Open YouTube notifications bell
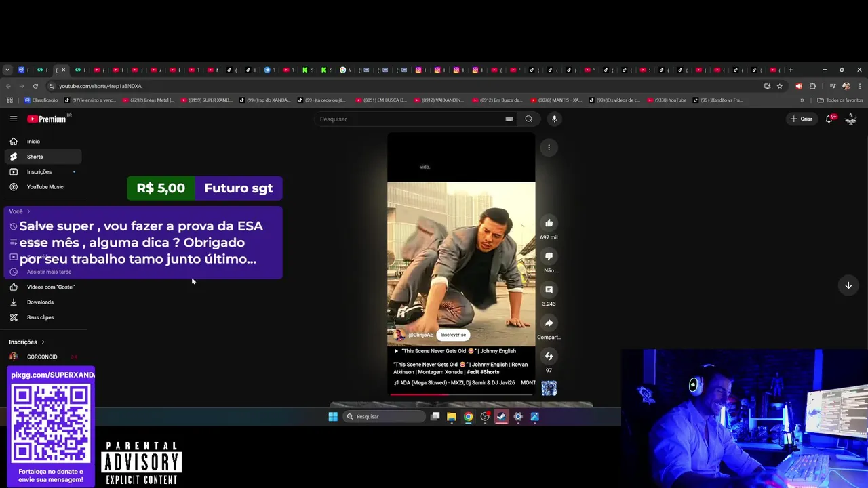868x488 pixels. pyautogui.click(x=829, y=119)
